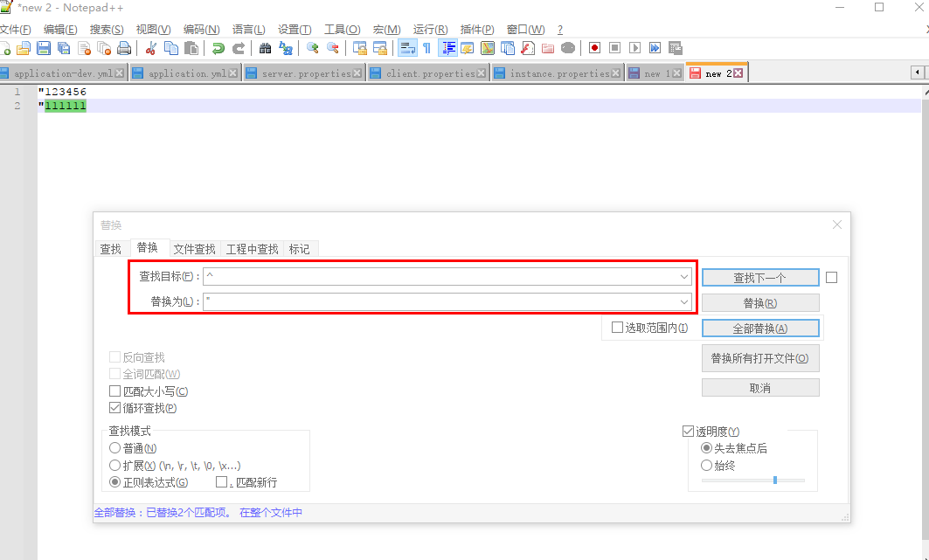Choose 失去焦点后 transparency option
Screen dimensions: 929x560
coord(706,448)
